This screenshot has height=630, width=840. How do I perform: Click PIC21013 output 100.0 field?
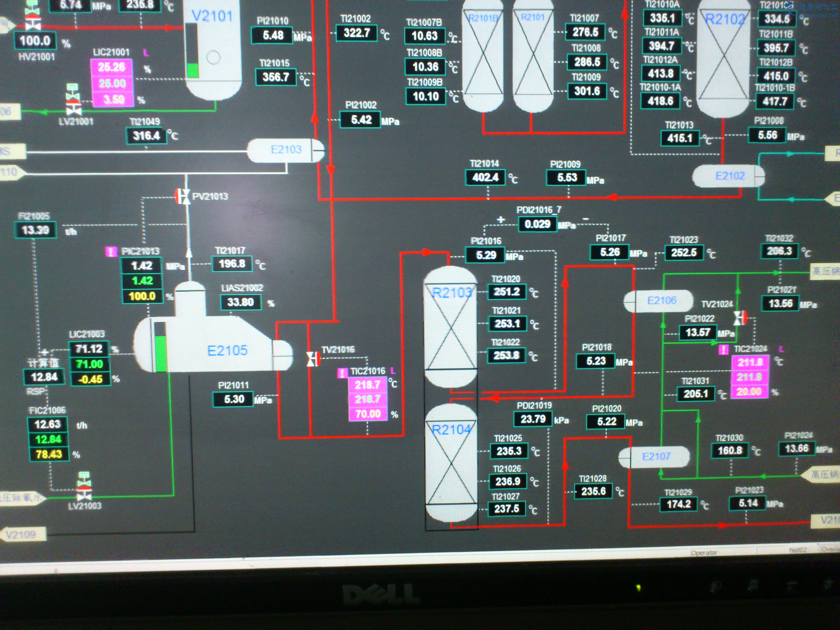coord(142,296)
